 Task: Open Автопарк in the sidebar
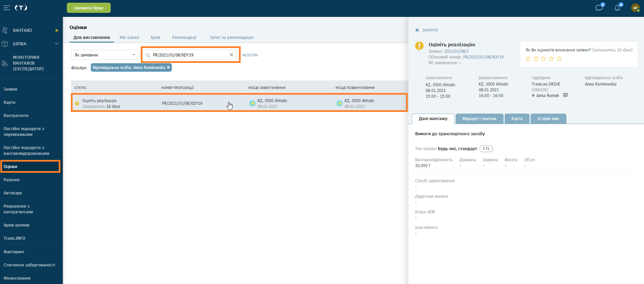(13, 193)
